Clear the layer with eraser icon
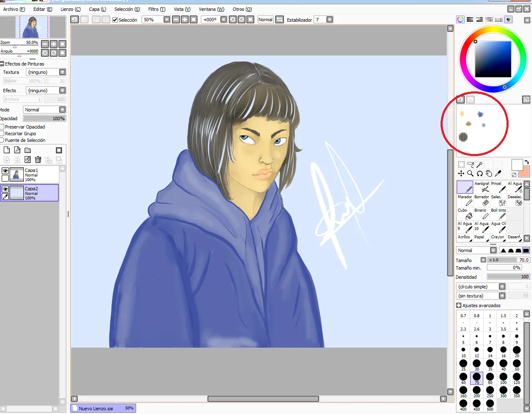Screen dimensions: 532x414 28,159
